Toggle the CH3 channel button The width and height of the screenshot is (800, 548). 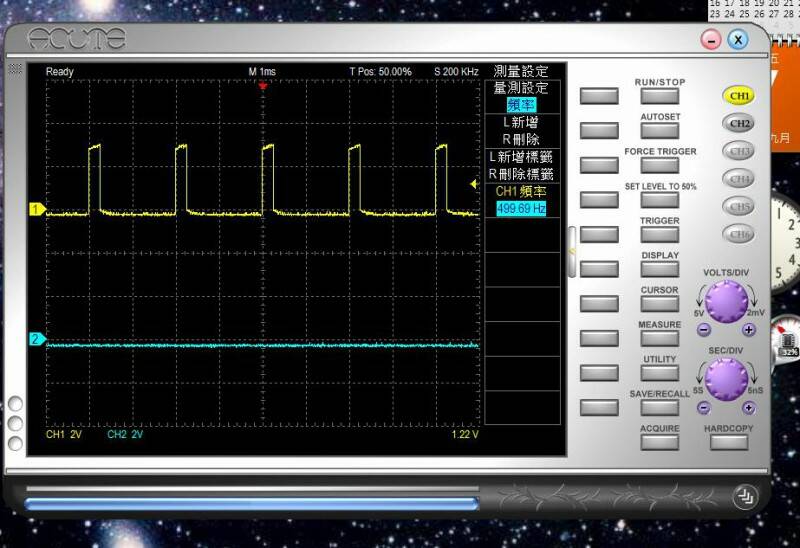740,151
